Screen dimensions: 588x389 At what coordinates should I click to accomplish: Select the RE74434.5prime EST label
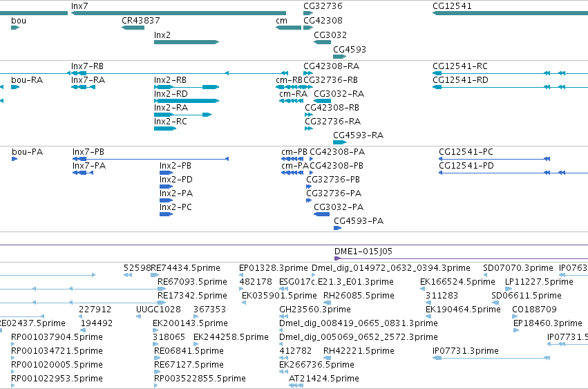pyautogui.click(x=185, y=268)
